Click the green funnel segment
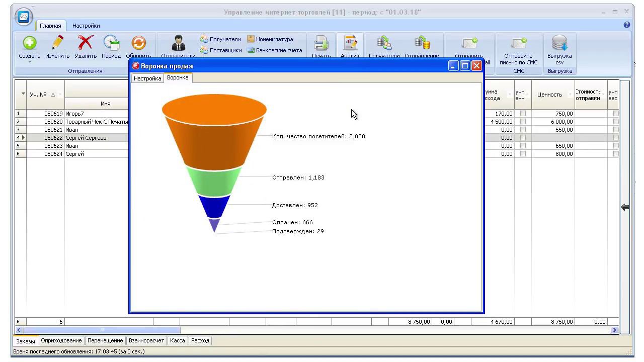 (214, 182)
